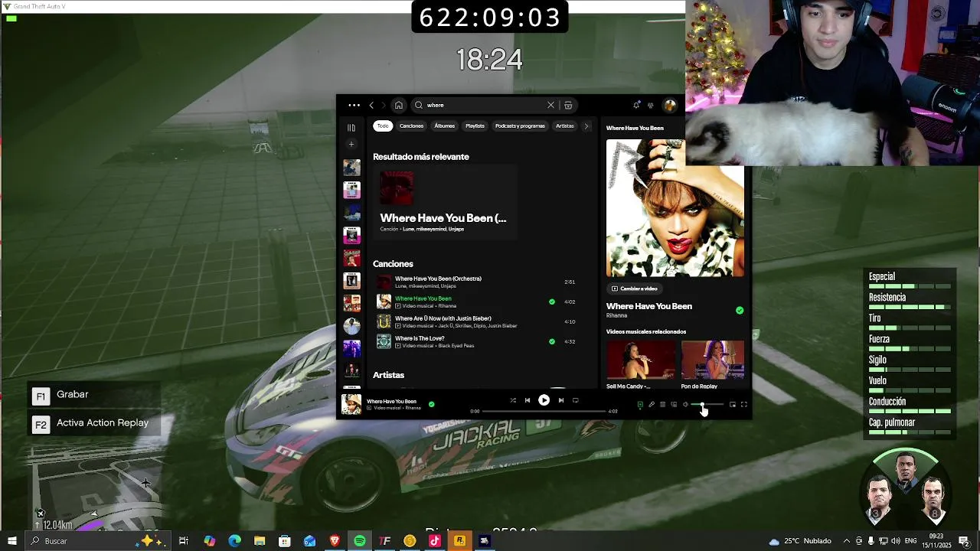Select the Álbumes filter chip
The height and width of the screenshot is (551, 980).
pyautogui.click(x=444, y=126)
